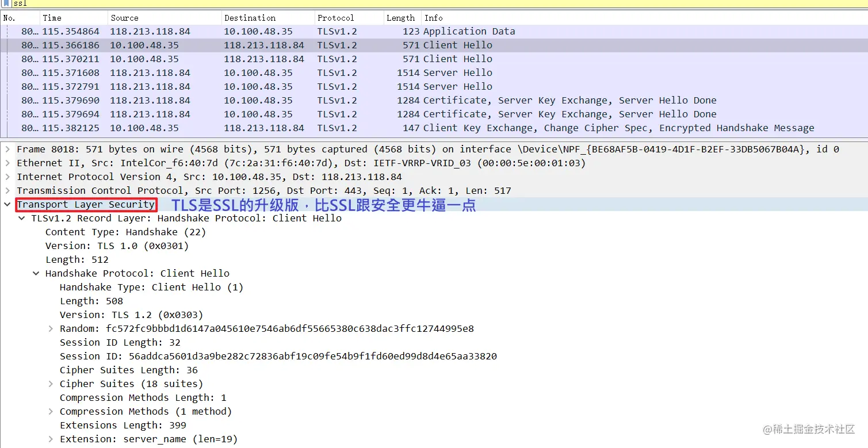This screenshot has height=448, width=868.
Task: Select the Cipher Suites Length: 36 line
Action: click(x=129, y=370)
